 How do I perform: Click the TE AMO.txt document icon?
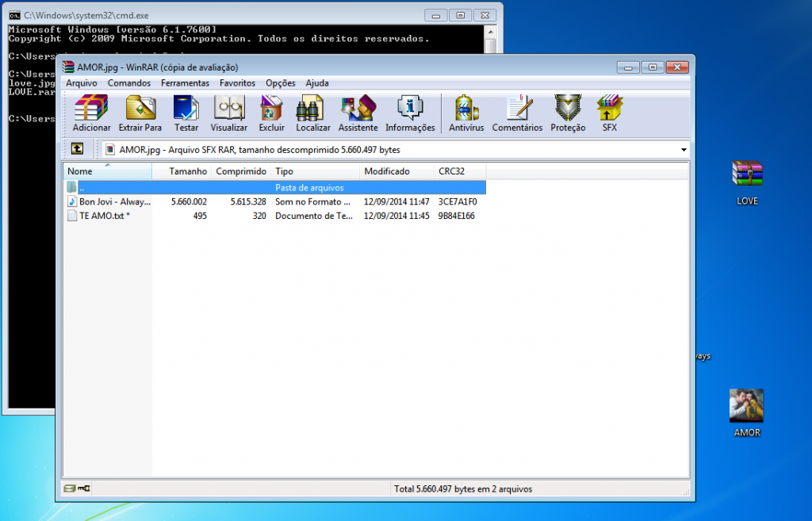pyautogui.click(x=72, y=216)
